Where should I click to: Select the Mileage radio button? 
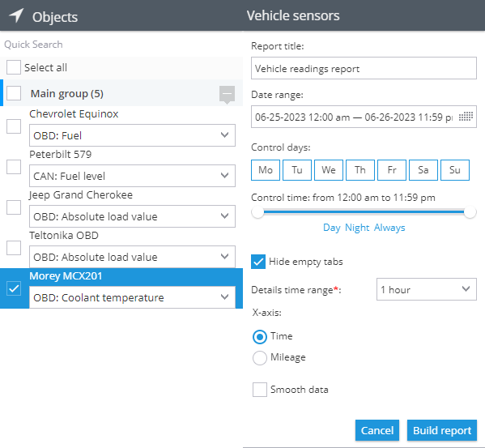[x=260, y=358]
